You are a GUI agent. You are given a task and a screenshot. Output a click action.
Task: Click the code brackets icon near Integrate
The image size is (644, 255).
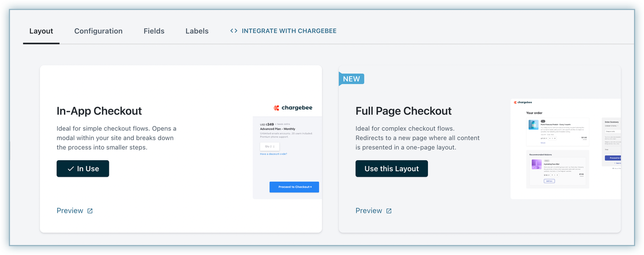pyautogui.click(x=233, y=31)
